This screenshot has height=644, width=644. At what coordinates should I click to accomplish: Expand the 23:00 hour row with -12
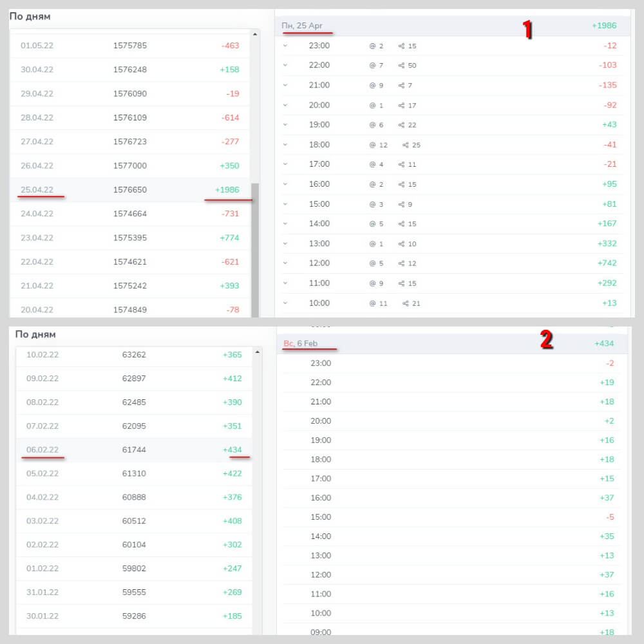[285, 46]
